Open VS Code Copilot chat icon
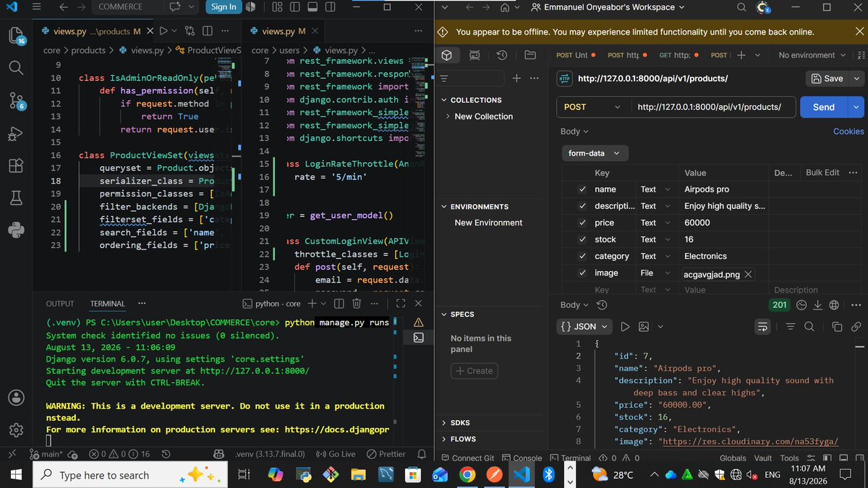Viewport: 868px width, 488px height. click(174, 7)
